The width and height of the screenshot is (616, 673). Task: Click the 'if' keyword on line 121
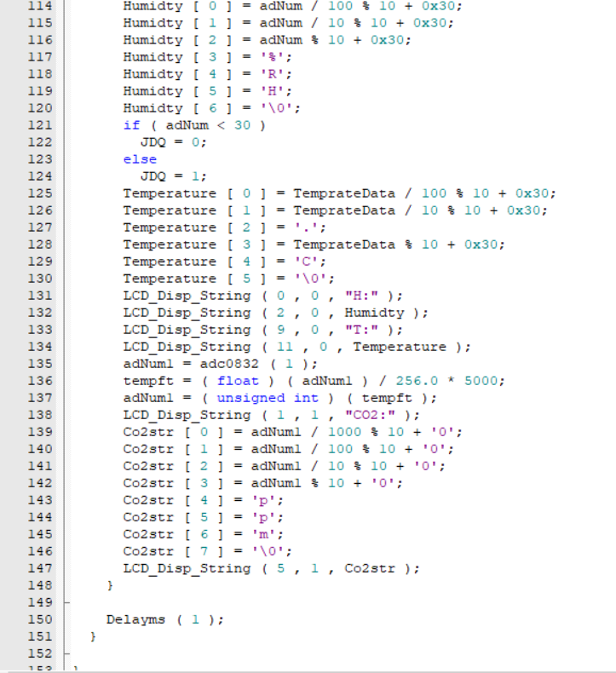pos(131,125)
